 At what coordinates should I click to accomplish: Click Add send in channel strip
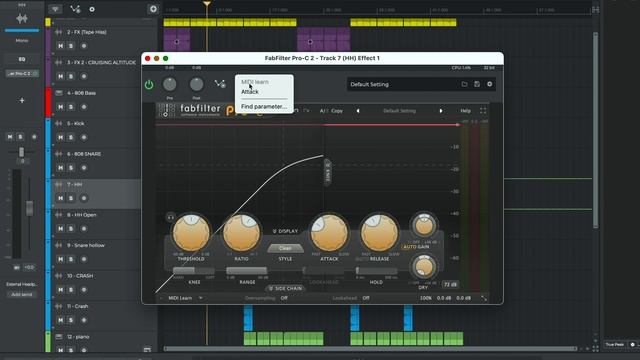pyautogui.click(x=22, y=294)
